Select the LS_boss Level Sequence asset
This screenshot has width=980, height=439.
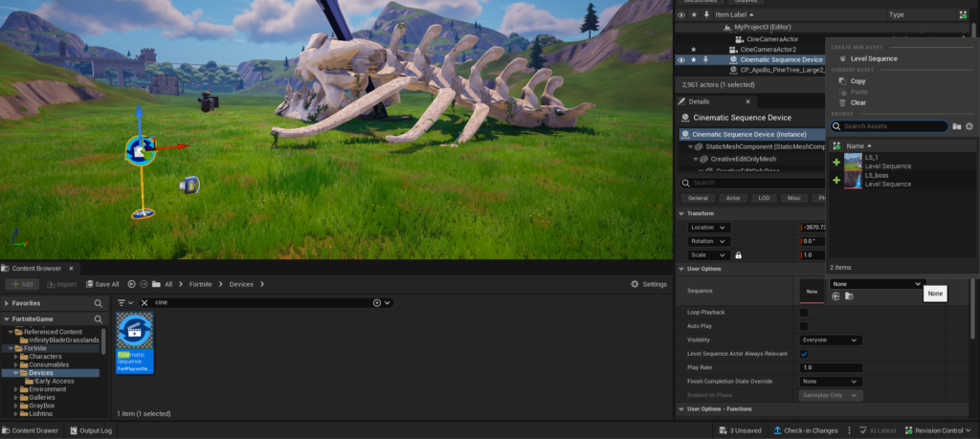click(x=902, y=180)
